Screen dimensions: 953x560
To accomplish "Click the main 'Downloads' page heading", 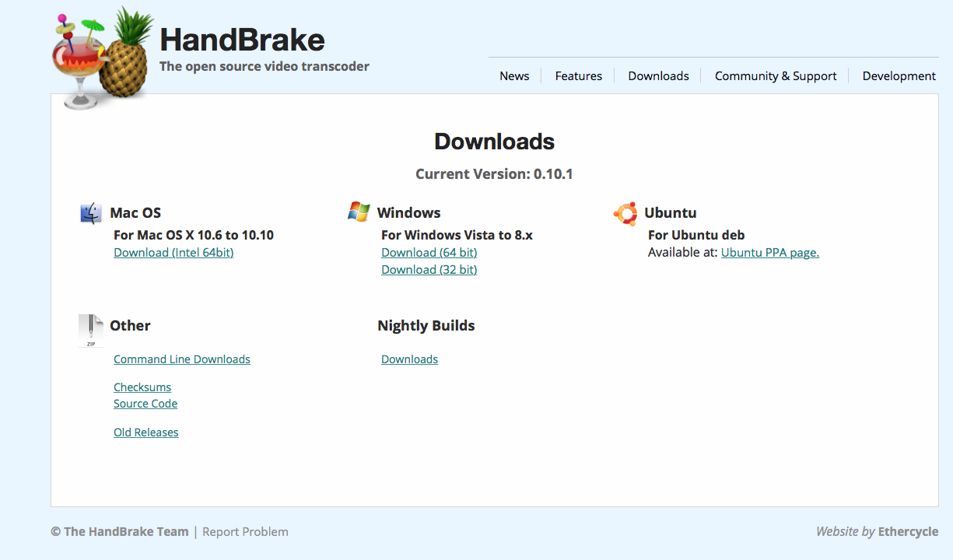I will pos(495,142).
